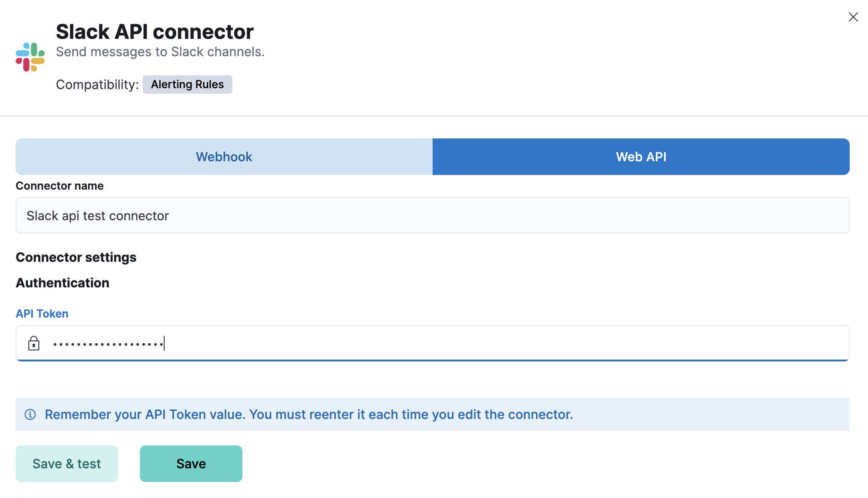The height and width of the screenshot is (498, 868).
Task: Click the API Token label
Action: coord(42,313)
